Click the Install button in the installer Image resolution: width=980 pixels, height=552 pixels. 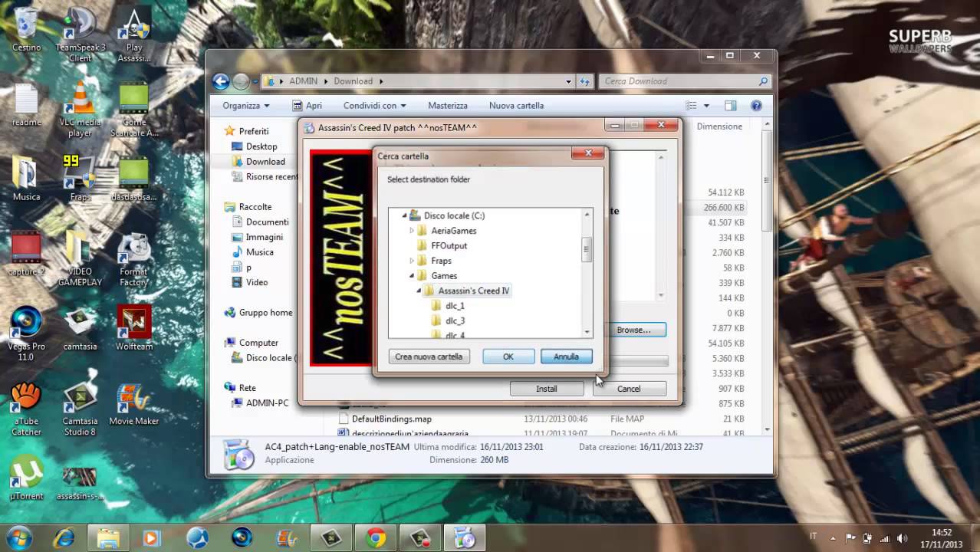(547, 389)
